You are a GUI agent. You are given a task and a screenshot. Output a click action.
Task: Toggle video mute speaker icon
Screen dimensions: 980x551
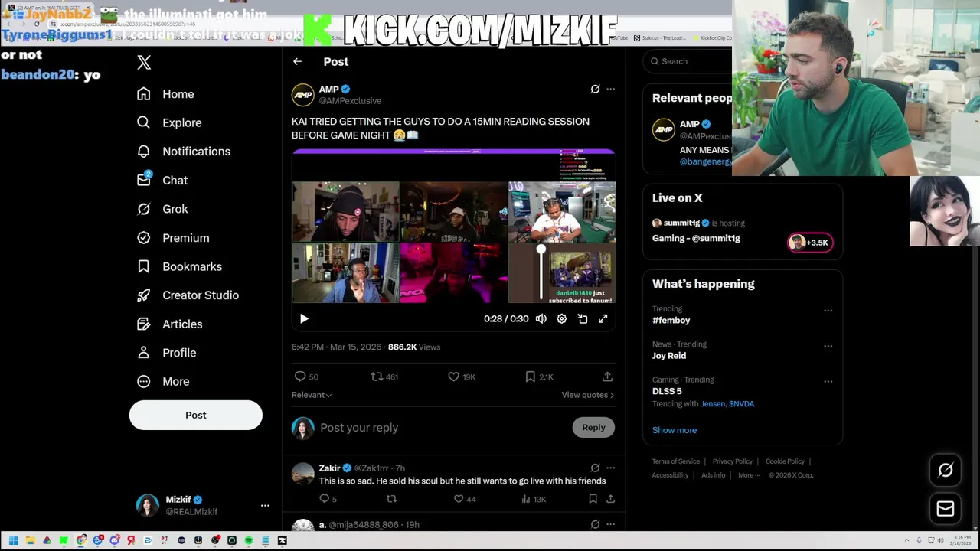(x=541, y=319)
